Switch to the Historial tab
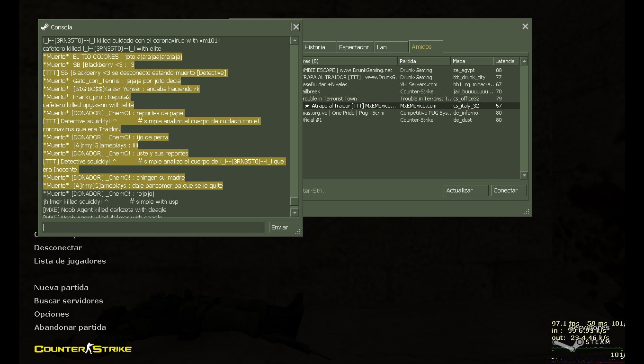 (319, 47)
